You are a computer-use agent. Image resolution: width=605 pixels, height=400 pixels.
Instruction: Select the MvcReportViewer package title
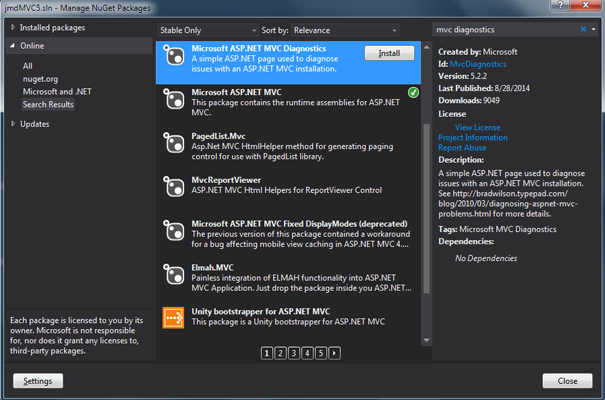click(x=226, y=180)
